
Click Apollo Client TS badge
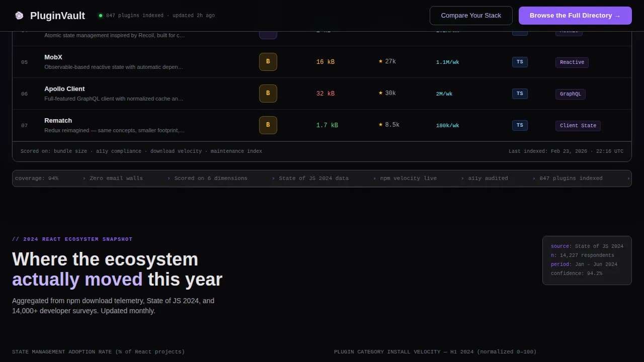(520, 94)
